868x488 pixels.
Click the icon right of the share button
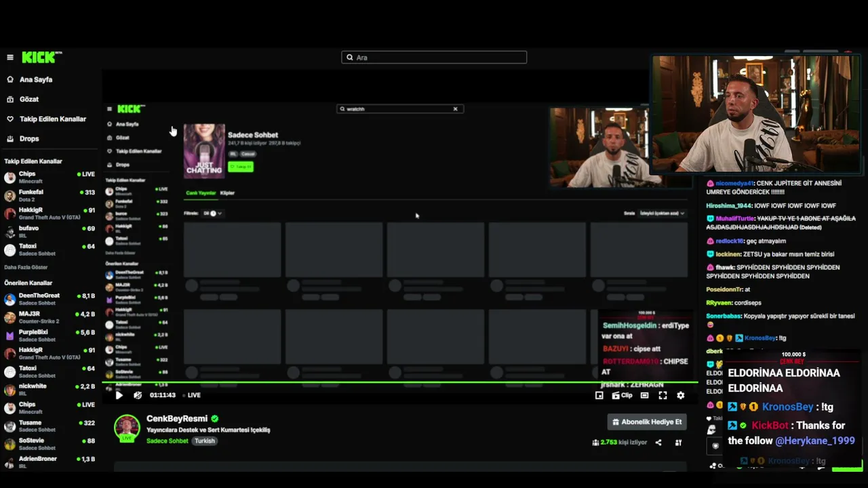(x=678, y=443)
